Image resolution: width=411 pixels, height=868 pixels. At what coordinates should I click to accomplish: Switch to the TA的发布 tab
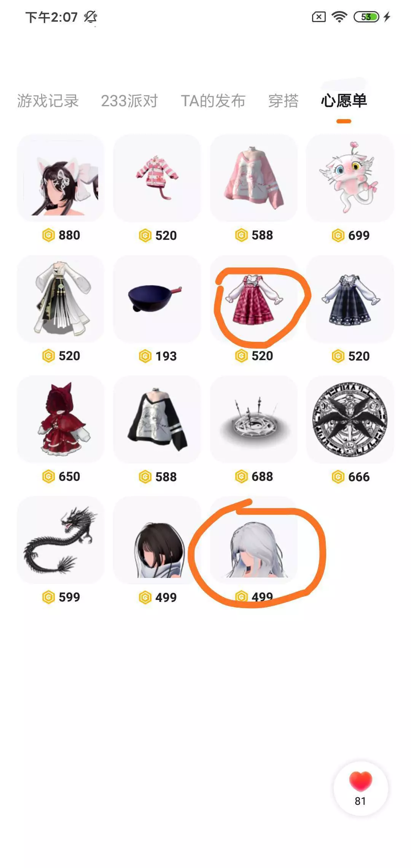click(x=213, y=101)
